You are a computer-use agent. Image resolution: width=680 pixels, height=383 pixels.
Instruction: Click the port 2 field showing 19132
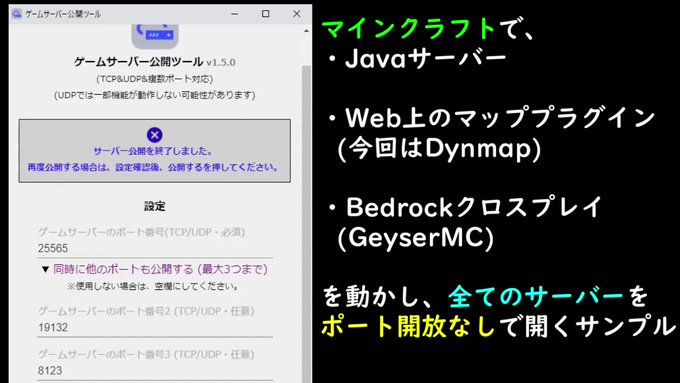point(155,327)
